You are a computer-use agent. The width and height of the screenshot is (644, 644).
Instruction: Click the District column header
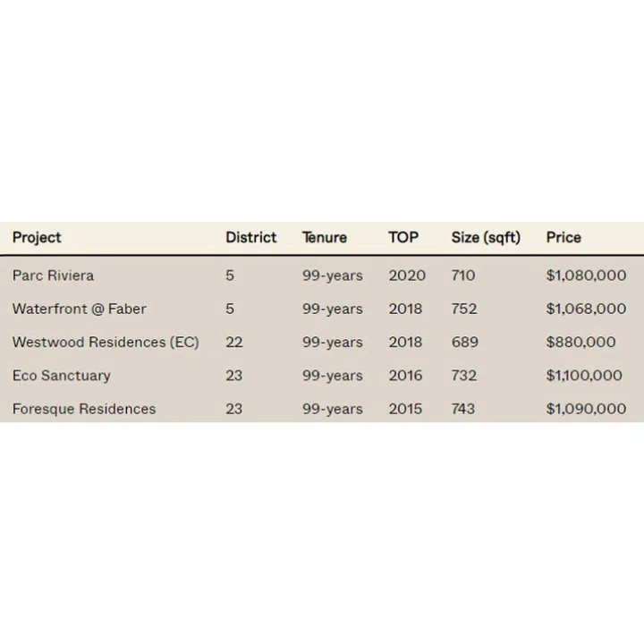(x=250, y=237)
